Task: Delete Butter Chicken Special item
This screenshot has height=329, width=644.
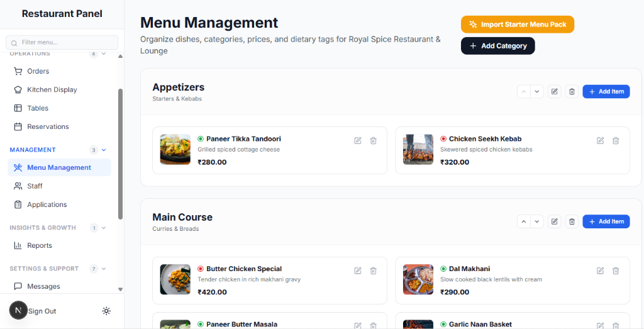Action: (374, 270)
